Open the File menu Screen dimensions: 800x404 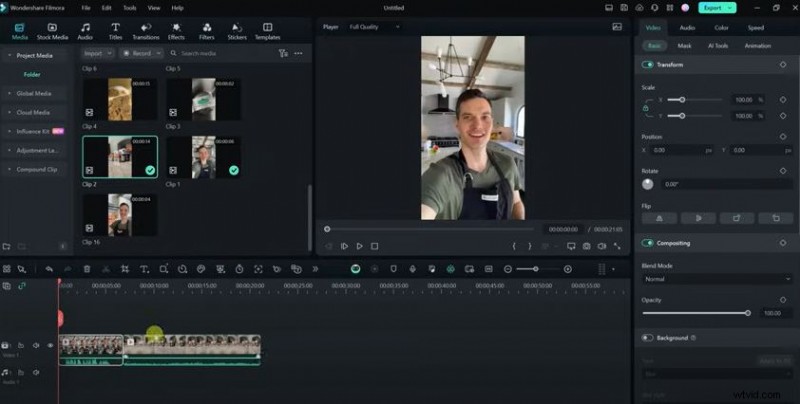tap(86, 8)
